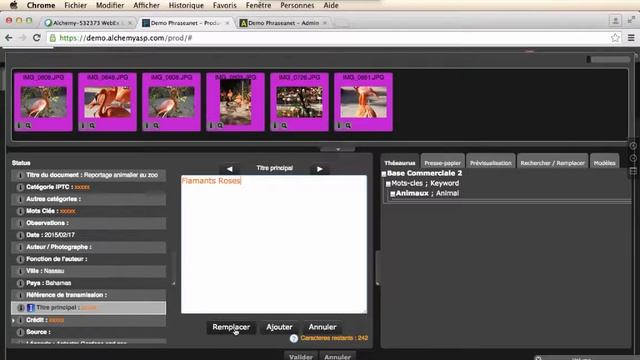Open the zoom magnifier on IMG_0661.JPG thumbnail
The height and width of the screenshot is (360, 640).
point(348,126)
